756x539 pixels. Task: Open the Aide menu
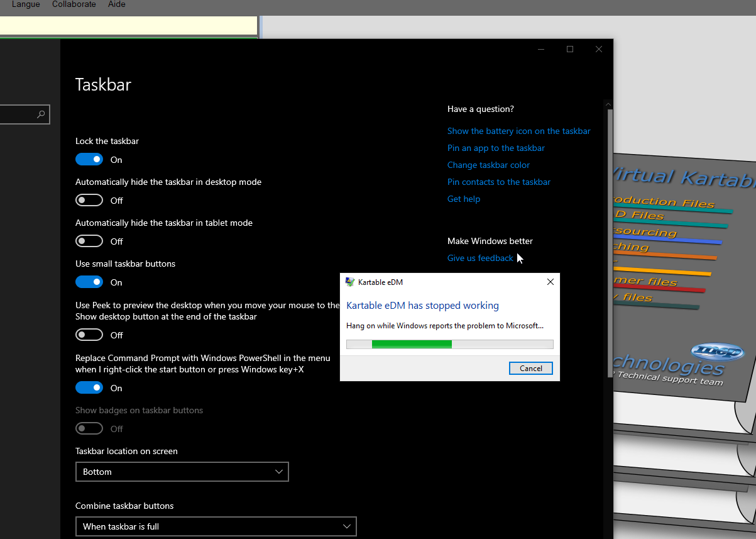(116, 4)
